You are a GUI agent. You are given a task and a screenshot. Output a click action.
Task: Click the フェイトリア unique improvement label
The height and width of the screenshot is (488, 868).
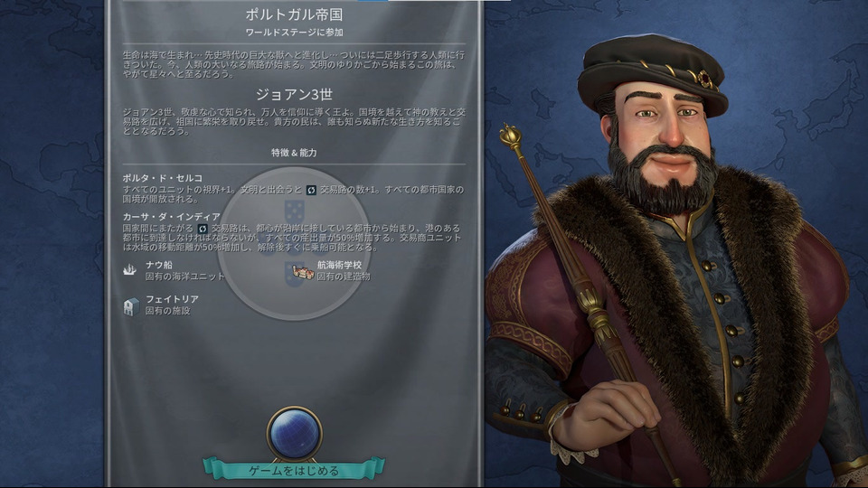172,299
